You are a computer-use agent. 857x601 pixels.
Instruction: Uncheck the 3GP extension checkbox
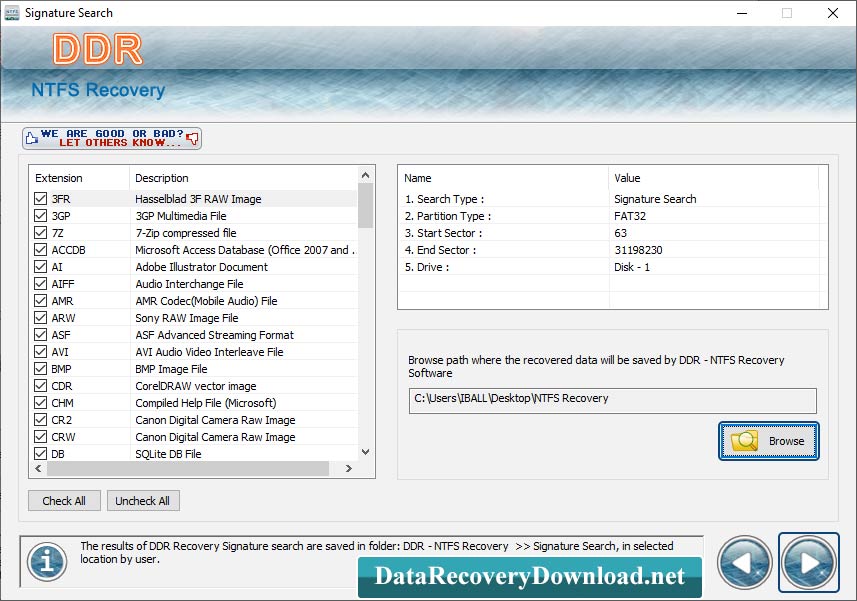(x=40, y=216)
